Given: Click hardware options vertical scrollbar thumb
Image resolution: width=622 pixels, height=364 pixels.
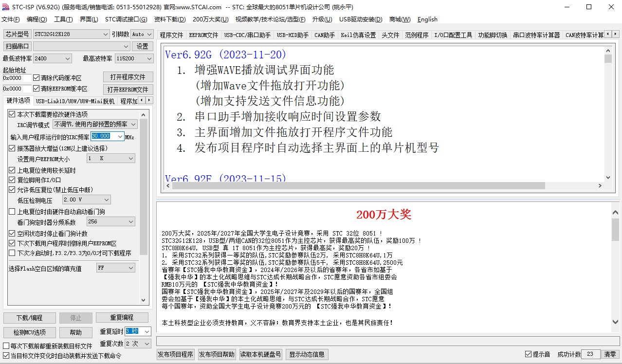Looking at the screenshot, I should click(x=144, y=187).
